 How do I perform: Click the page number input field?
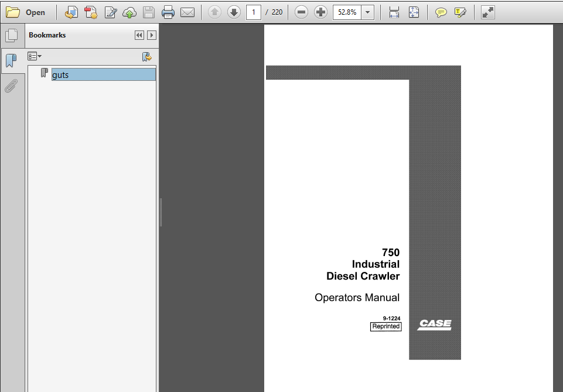(x=254, y=12)
